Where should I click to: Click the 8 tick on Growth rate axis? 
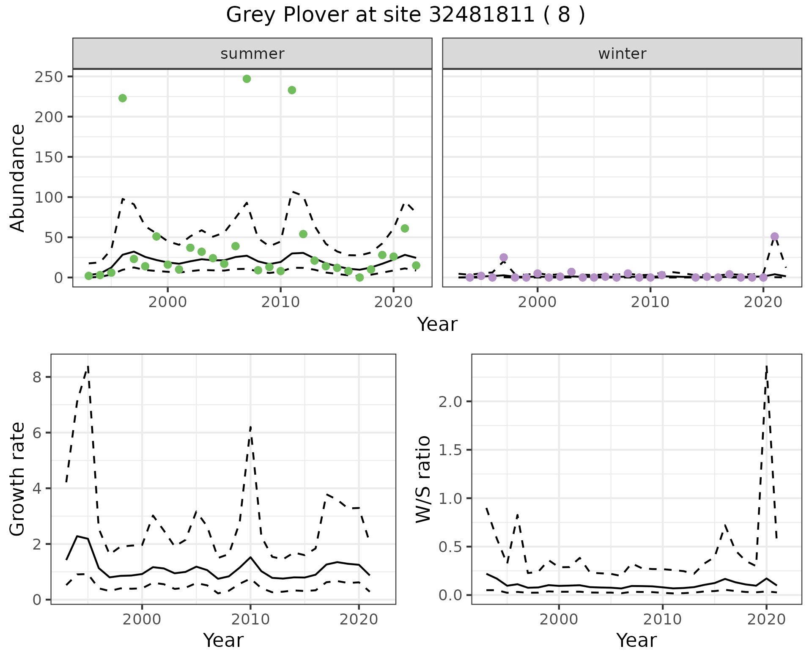coord(37,377)
